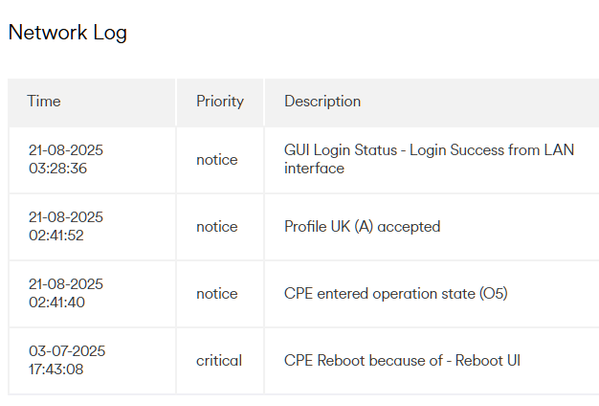The height and width of the screenshot is (406, 599).
Task: Click the 03-07-2025 17:43:08 timestamp
Action: (67, 360)
